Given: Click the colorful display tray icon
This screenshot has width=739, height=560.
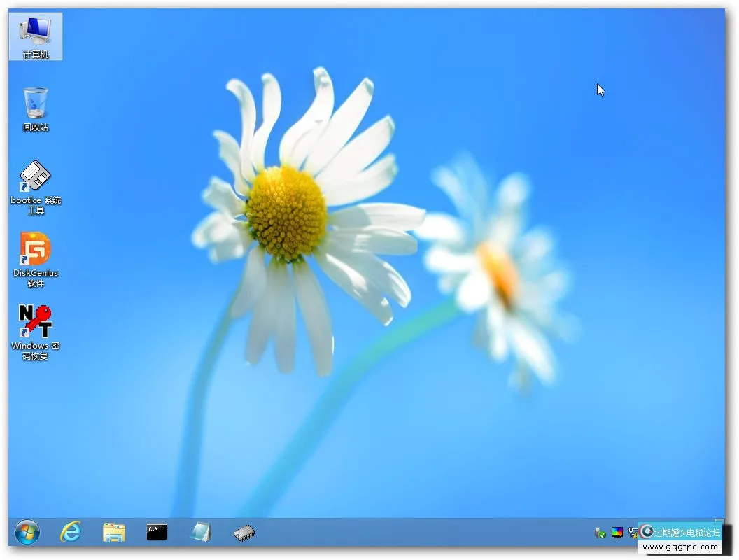Looking at the screenshot, I should click(x=617, y=533).
